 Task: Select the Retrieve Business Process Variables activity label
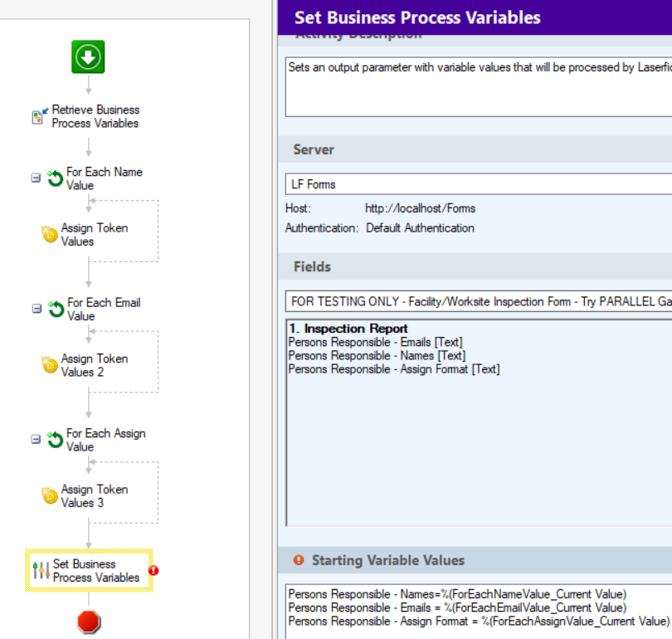tap(95, 116)
